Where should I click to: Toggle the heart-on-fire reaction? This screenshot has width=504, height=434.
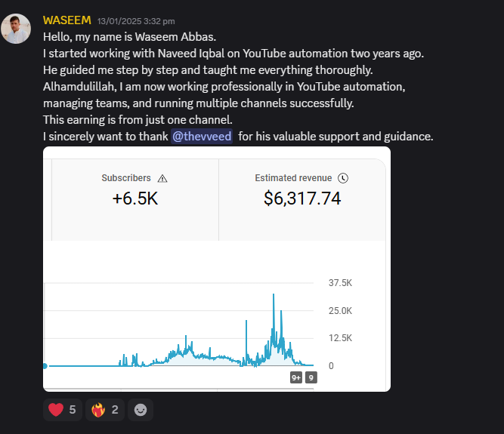(105, 410)
